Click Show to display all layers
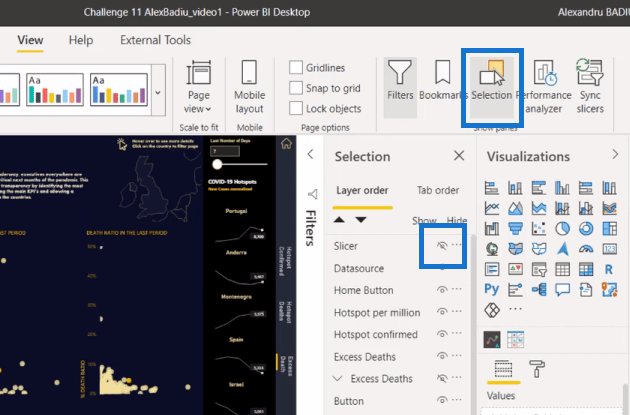 (x=424, y=220)
